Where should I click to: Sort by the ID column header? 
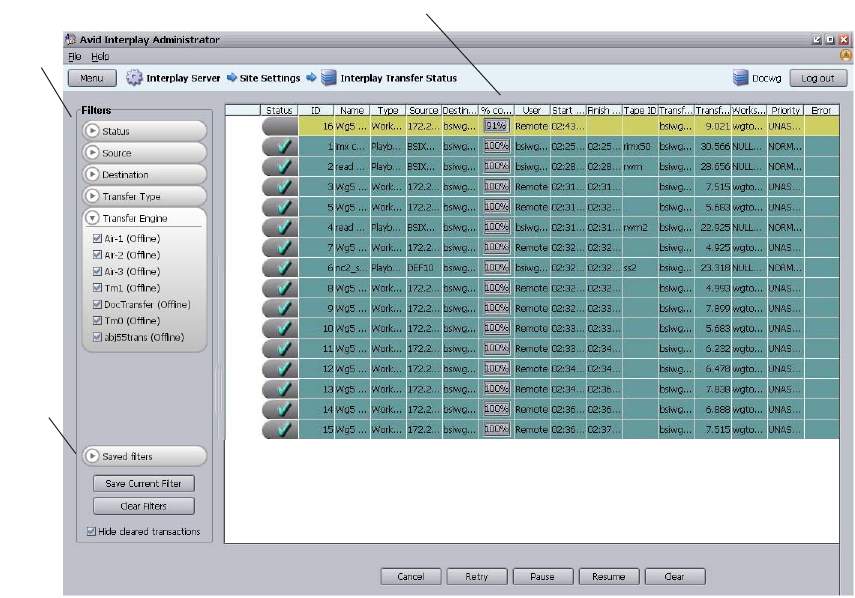pos(316,110)
